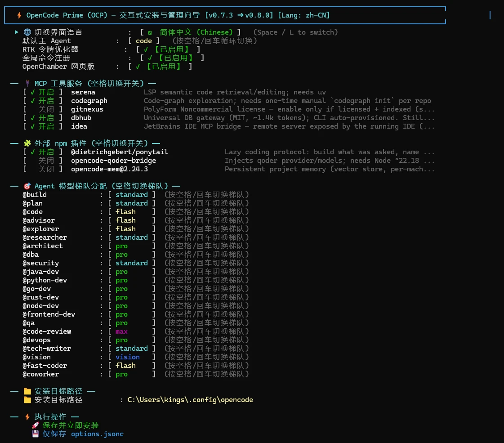
Task: Click the plug icon next to MCP 工具服务
Action: 27,83
